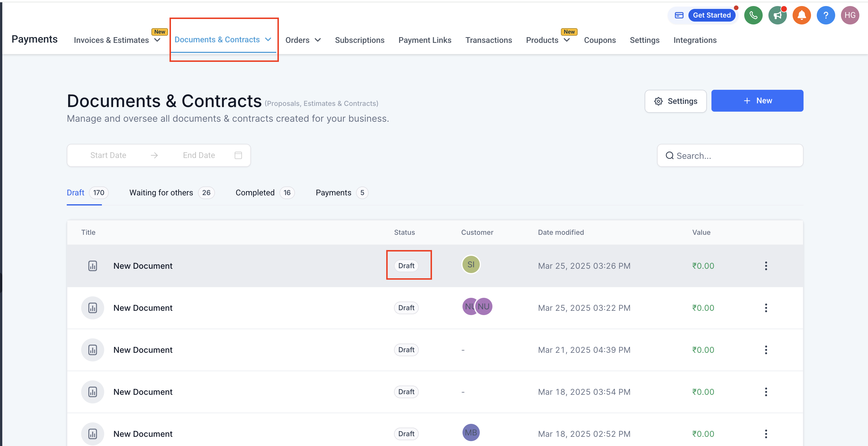Expand the Products dropdown menu

click(566, 40)
